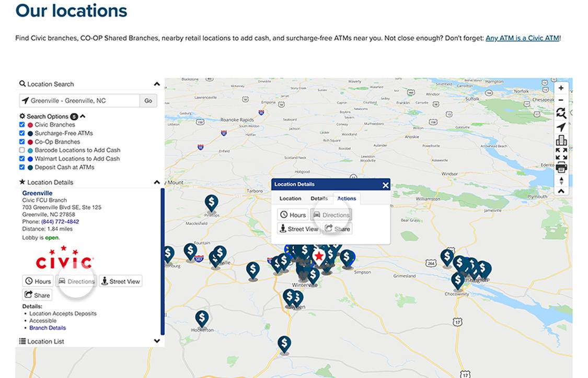Click the 'Lobby is open.' status text
Screen dimensions: 588x378
(41, 238)
